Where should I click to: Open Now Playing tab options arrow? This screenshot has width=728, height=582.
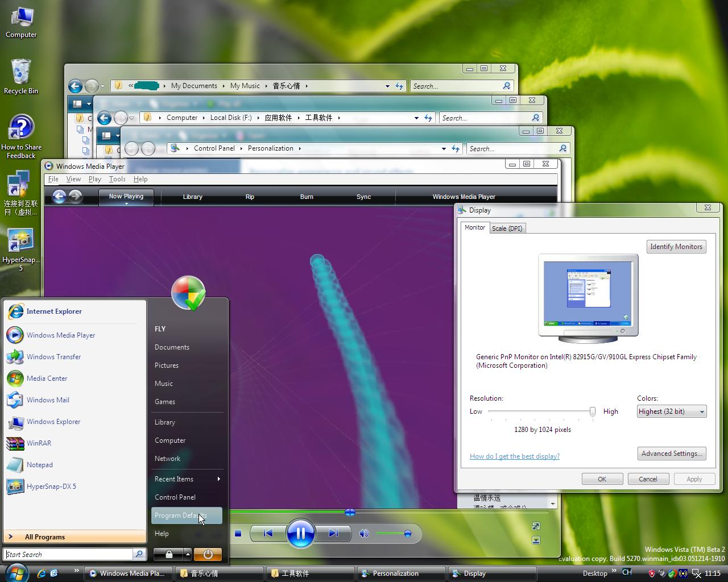click(x=126, y=203)
